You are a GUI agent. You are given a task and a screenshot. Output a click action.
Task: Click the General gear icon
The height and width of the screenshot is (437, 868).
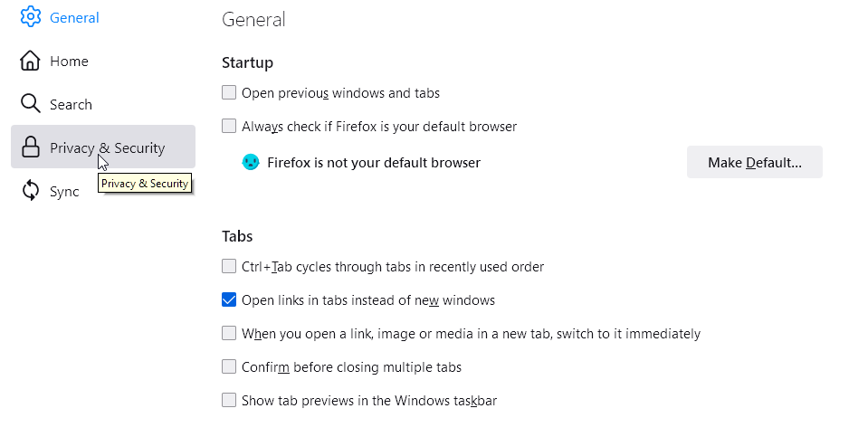click(31, 17)
